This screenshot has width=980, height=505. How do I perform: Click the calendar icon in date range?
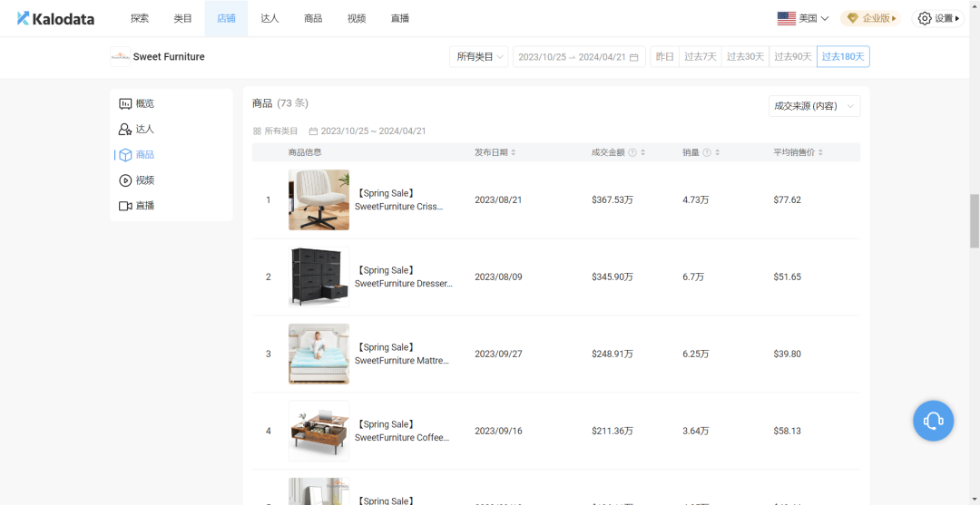click(x=633, y=57)
